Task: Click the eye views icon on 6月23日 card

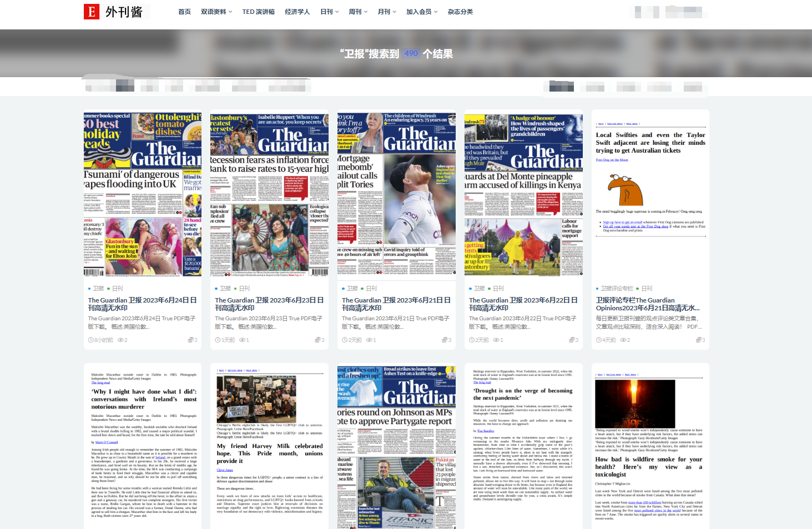Action: point(242,340)
